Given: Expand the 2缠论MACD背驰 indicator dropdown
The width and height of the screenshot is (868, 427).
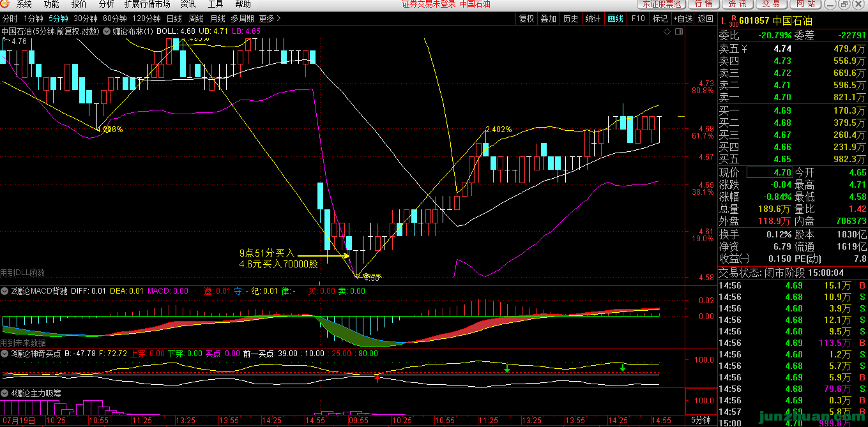Looking at the screenshot, I should pos(6,291).
